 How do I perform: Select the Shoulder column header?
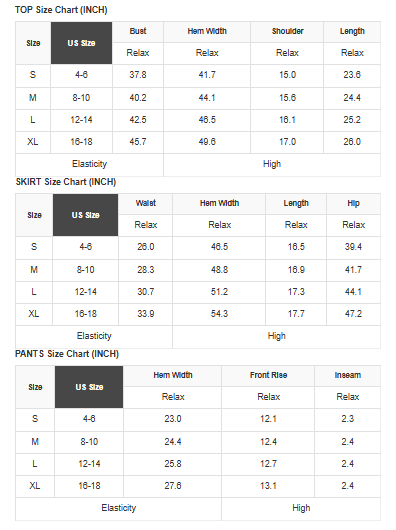(288, 31)
